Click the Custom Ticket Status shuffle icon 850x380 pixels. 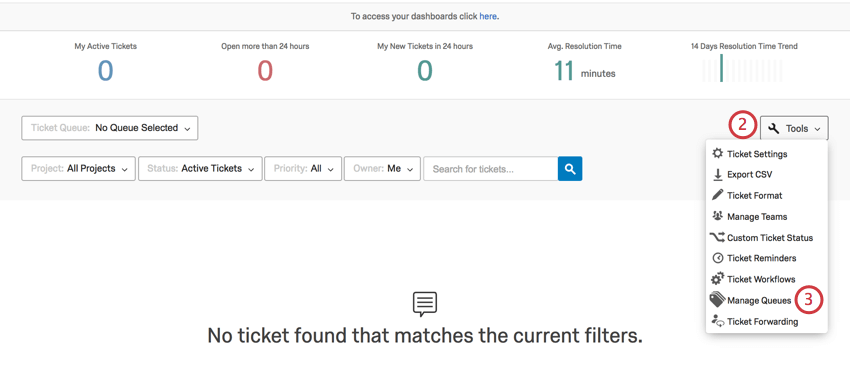[x=717, y=237]
